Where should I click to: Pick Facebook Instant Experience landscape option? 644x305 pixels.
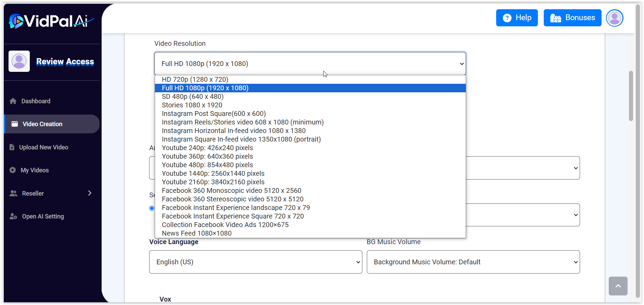310,208
